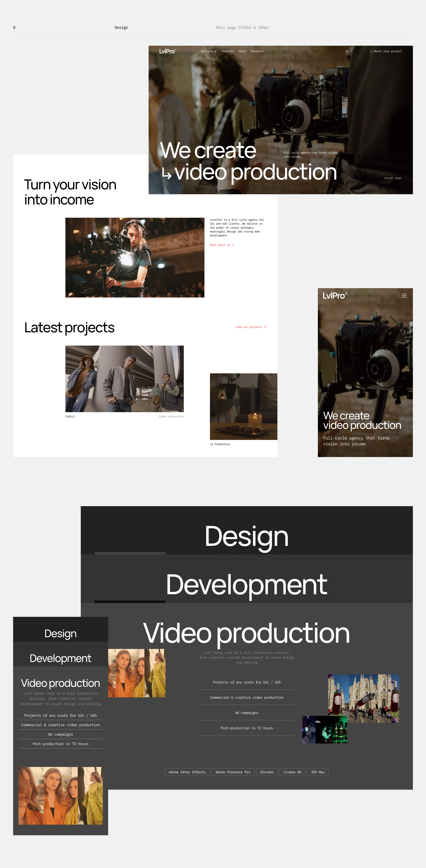This screenshot has width=426, height=868.
Task: Go to the About page link
Action: point(242,51)
